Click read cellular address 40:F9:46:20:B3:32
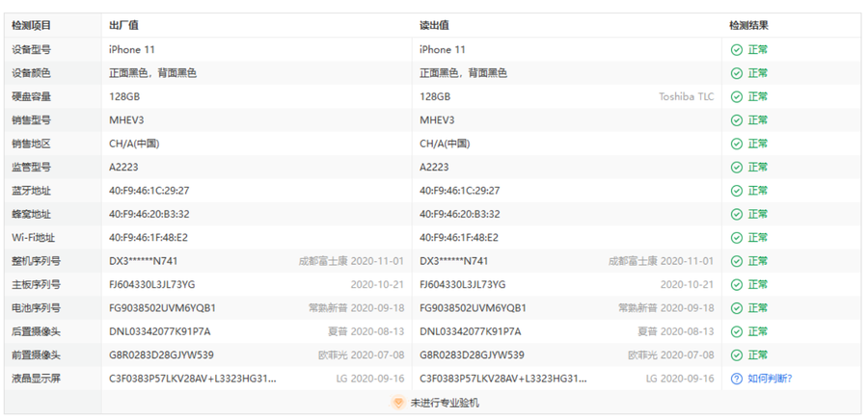 [x=460, y=214]
